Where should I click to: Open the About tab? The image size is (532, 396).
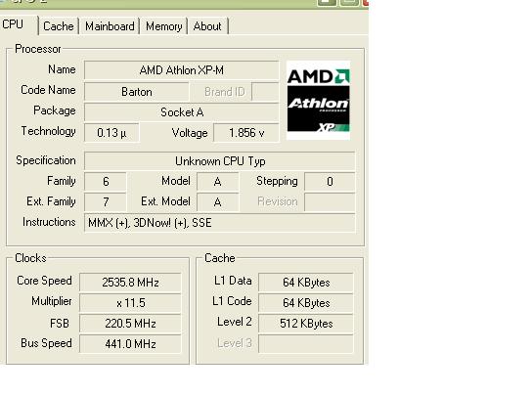tap(207, 26)
